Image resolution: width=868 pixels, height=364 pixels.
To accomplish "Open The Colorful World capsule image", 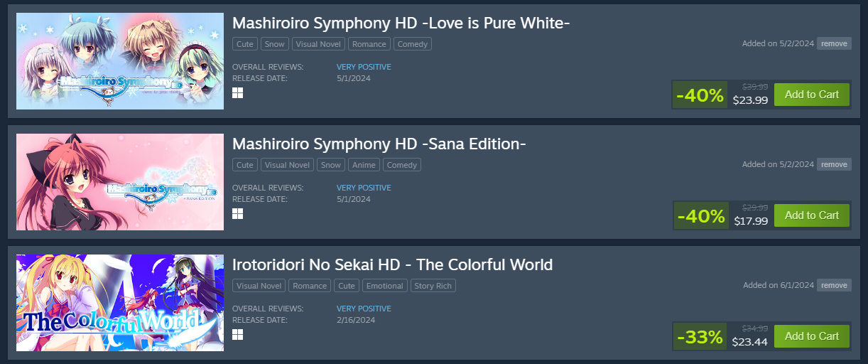I will [x=120, y=303].
